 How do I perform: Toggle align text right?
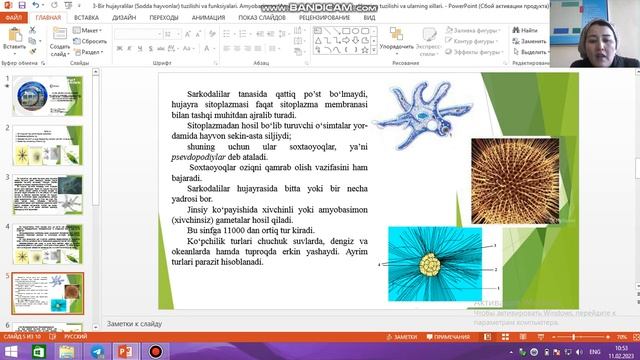[x=247, y=49]
